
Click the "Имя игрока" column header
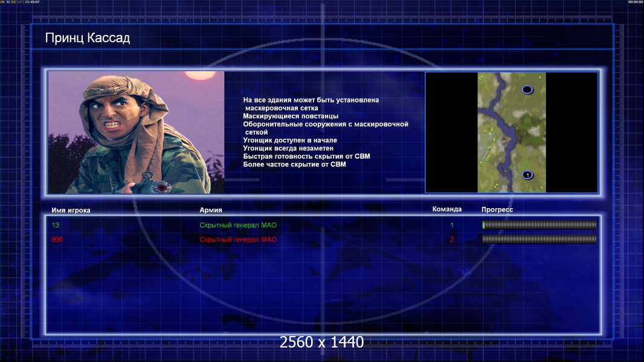71,211
